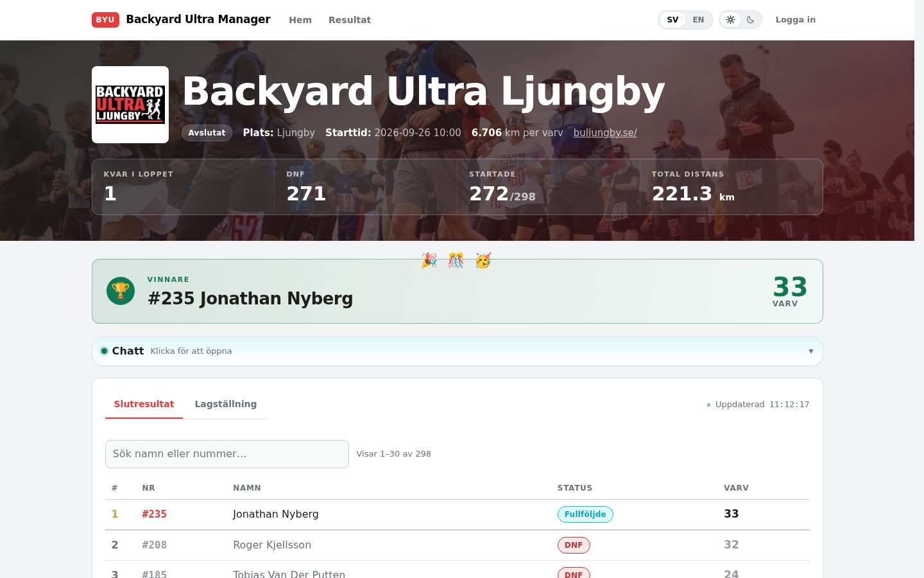The height and width of the screenshot is (578, 924).
Task: Expand the Chatt panel arrow
Action: tap(811, 351)
